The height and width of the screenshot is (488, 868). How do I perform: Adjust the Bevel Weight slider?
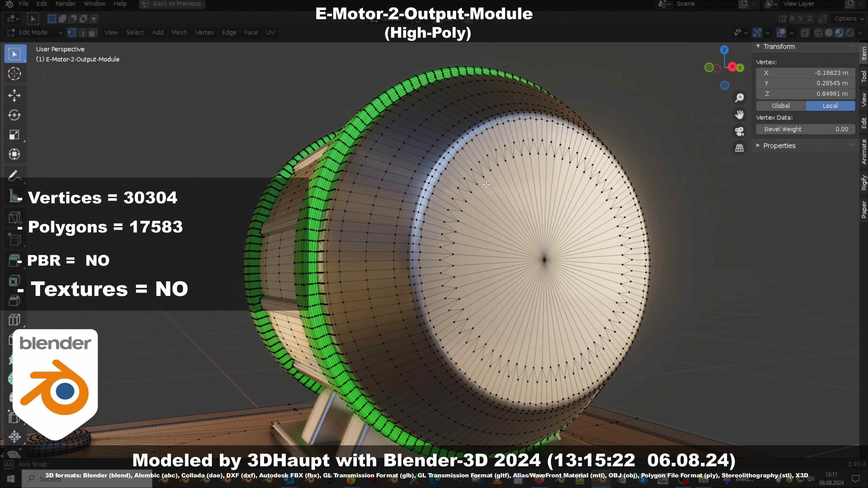pyautogui.click(x=805, y=129)
